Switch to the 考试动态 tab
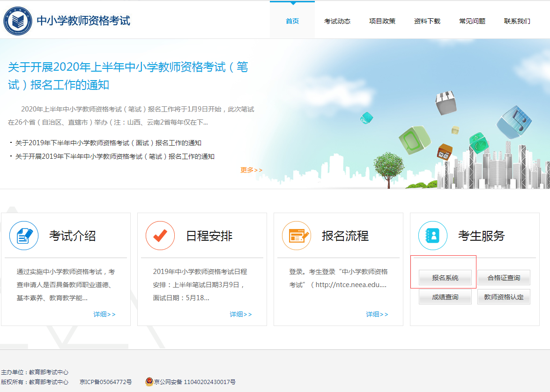The width and height of the screenshot is (550, 392). [x=337, y=21]
